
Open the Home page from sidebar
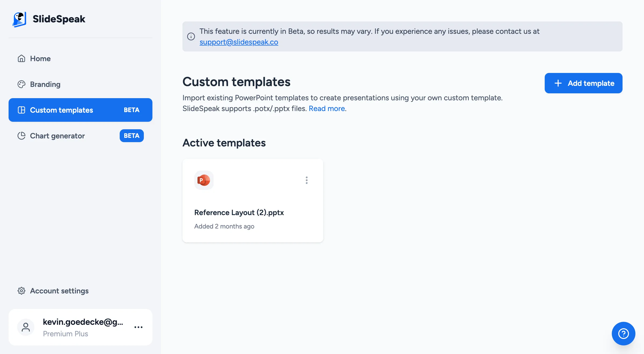[80, 58]
